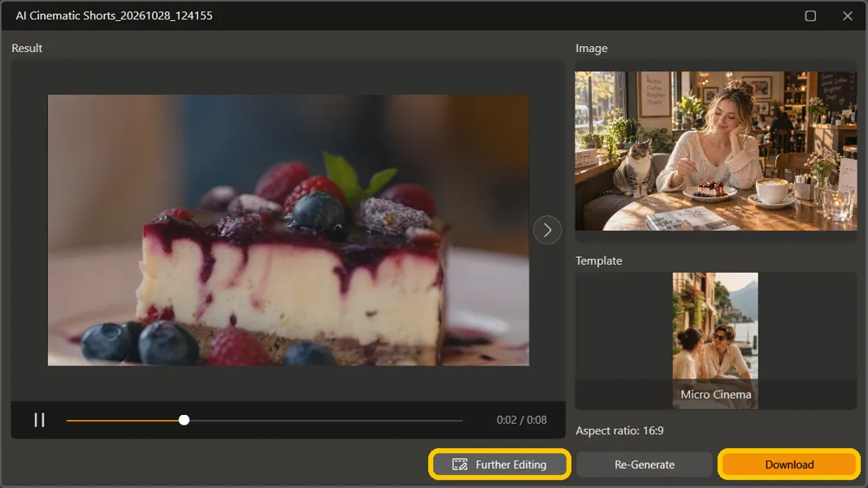Click the Image section label
This screenshot has height=488, width=868.
pyautogui.click(x=591, y=48)
